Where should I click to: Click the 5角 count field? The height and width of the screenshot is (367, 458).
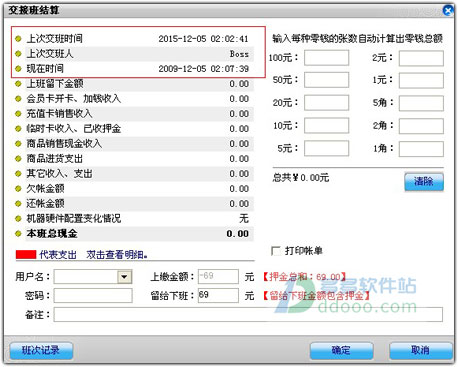click(421, 103)
